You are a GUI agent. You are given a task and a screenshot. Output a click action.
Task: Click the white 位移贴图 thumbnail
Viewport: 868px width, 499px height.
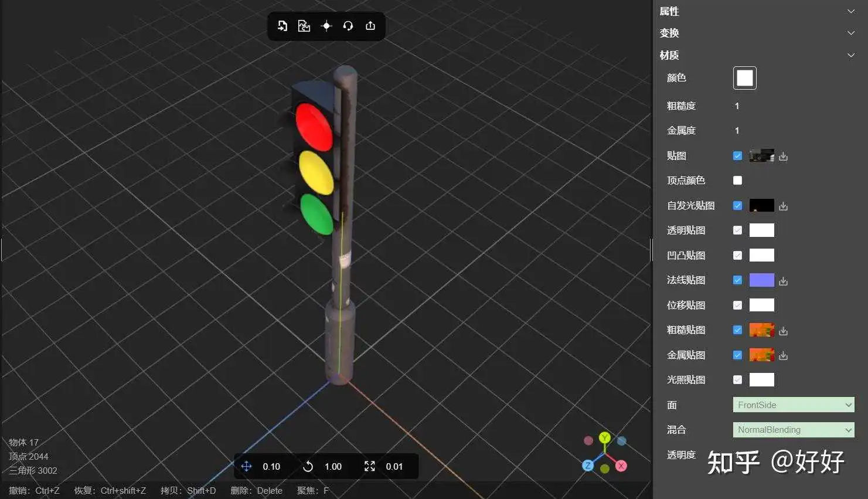762,305
